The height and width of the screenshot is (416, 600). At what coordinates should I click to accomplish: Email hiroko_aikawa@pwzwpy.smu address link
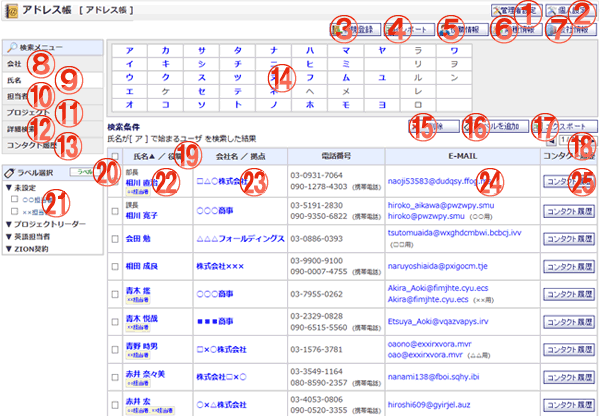click(x=441, y=206)
